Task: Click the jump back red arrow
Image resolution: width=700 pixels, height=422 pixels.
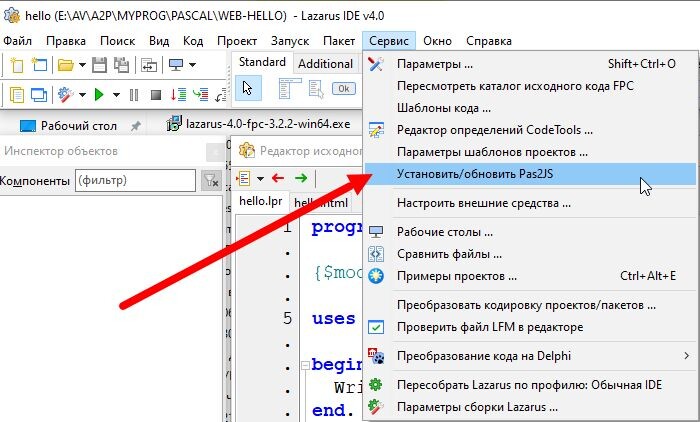Action: (x=278, y=179)
